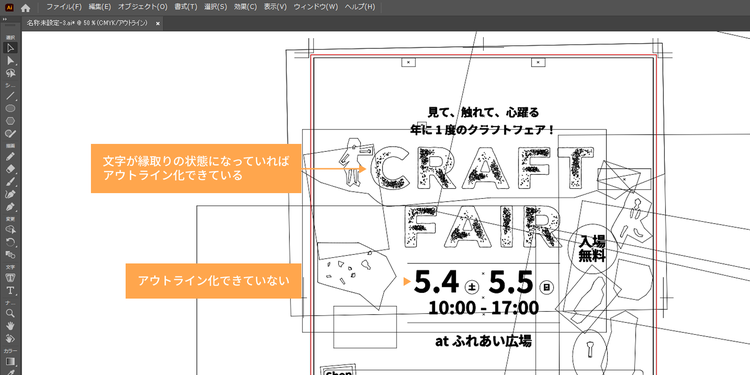The image size is (750, 375).
Task: Open the 選択(S) menu
Action: (216, 7)
